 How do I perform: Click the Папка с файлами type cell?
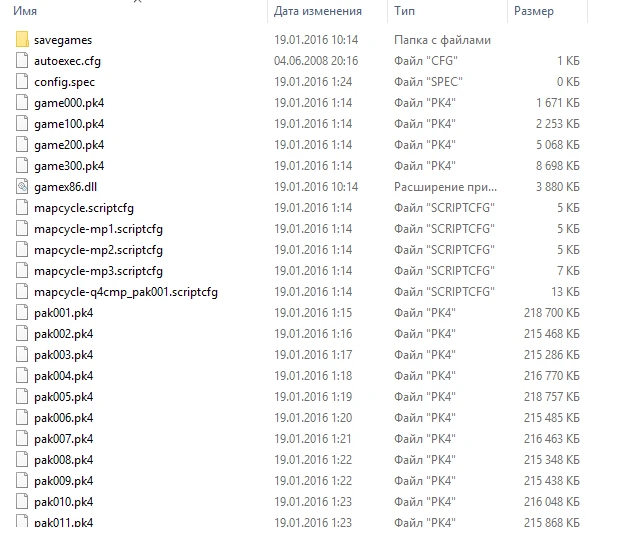(442, 40)
